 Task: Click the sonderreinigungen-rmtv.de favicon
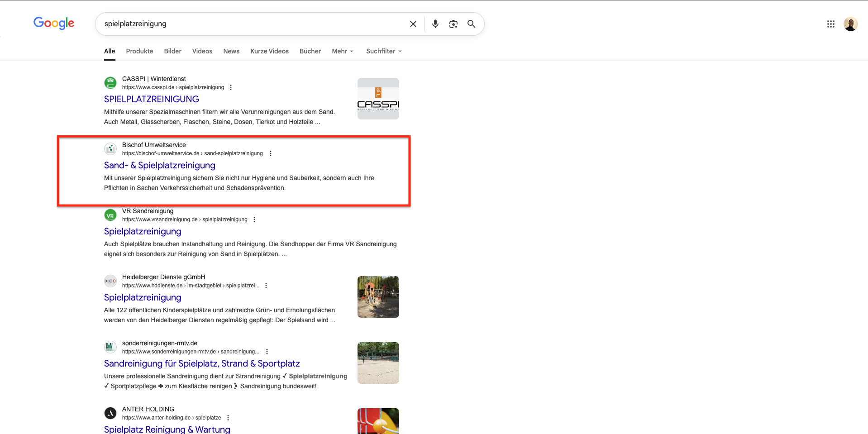tap(110, 347)
